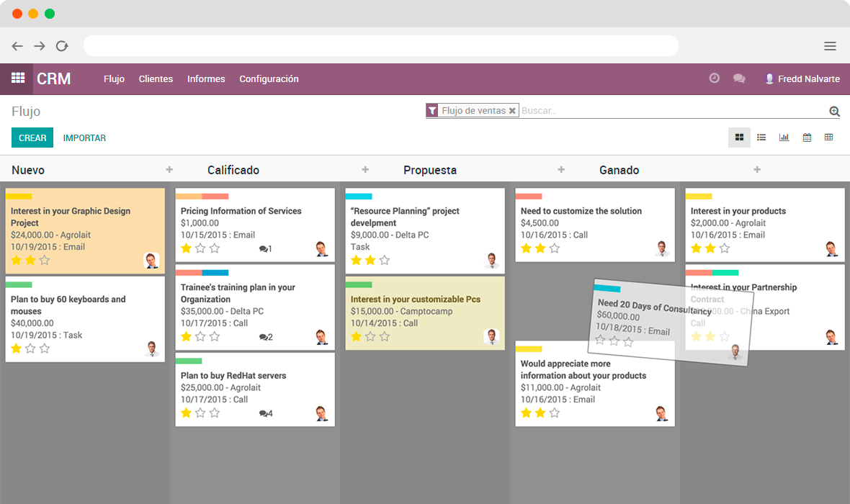Select kanban view icon
This screenshot has width=850, height=504.
739,137
